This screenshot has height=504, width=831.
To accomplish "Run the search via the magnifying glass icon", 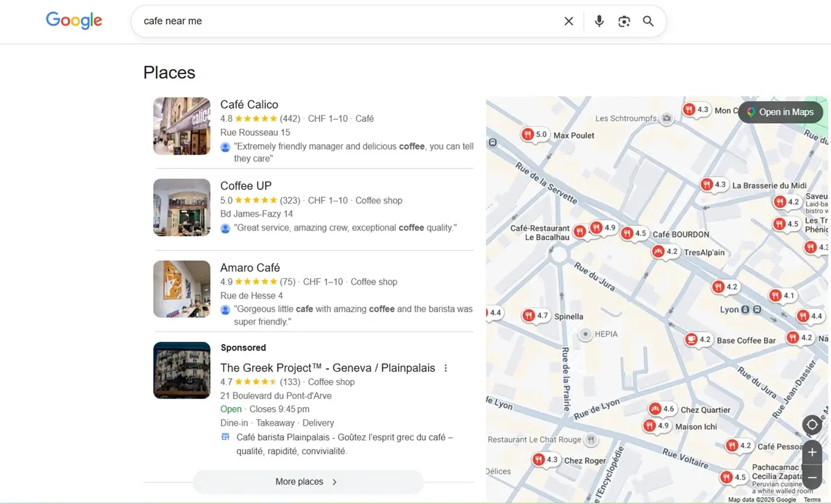I will tap(648, 21).
